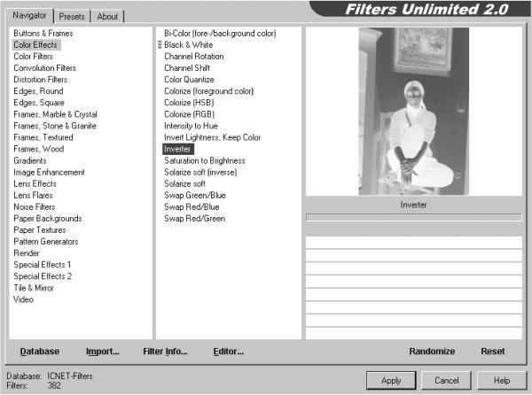Select Swap Red/Green filter
The image size is (532, 395).
(x=195, y=219)
